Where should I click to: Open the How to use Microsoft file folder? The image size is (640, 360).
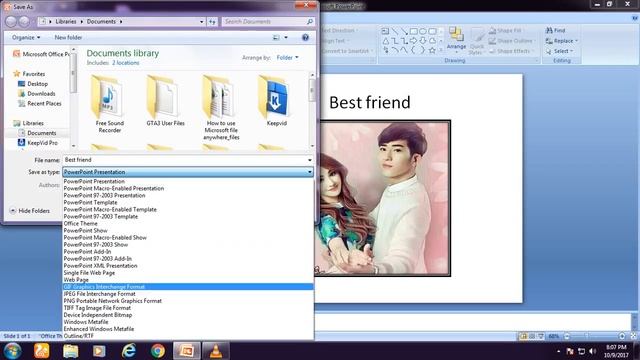point(221,108)
